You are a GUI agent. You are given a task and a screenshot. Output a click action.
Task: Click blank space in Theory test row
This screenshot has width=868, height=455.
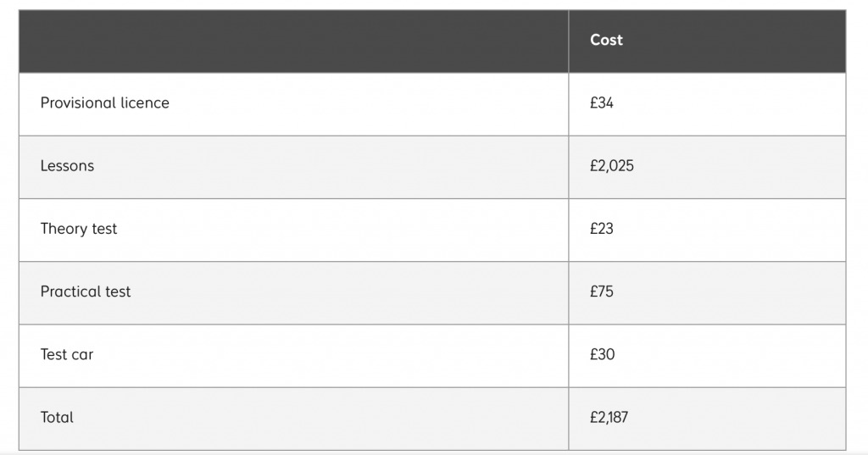(343, 230)
